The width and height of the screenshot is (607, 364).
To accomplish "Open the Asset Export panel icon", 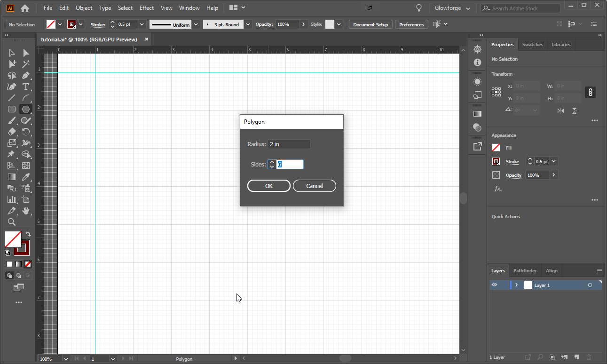I will click(477, 146).
